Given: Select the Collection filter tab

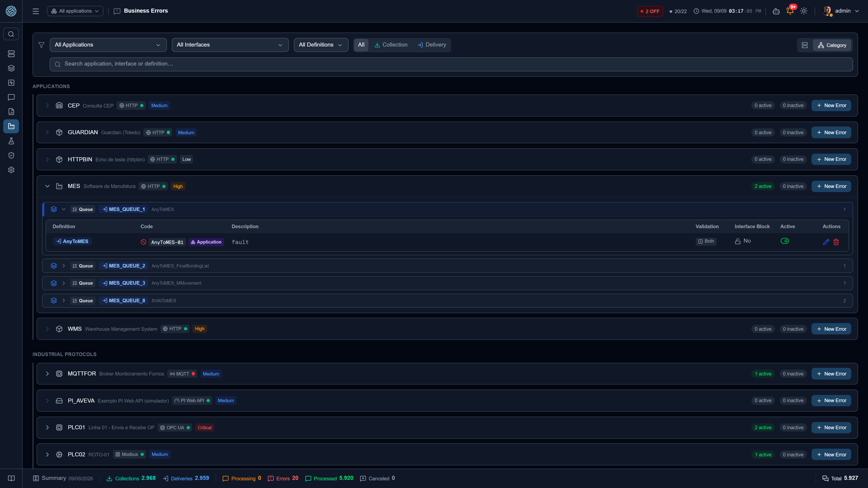Looking at the screenshot, I should [391, 45].
